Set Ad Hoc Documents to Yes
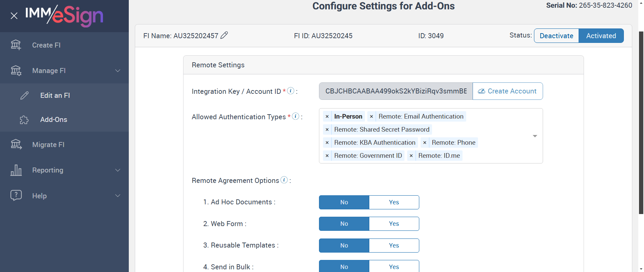644x272 pixels. (x=394, y=202)
